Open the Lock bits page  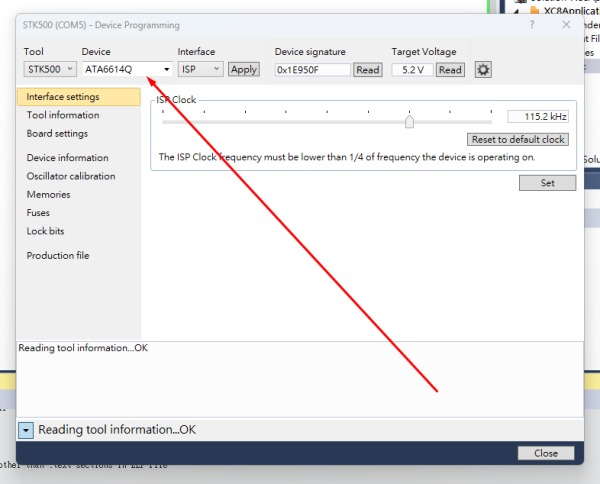click(x=45, y=231)
